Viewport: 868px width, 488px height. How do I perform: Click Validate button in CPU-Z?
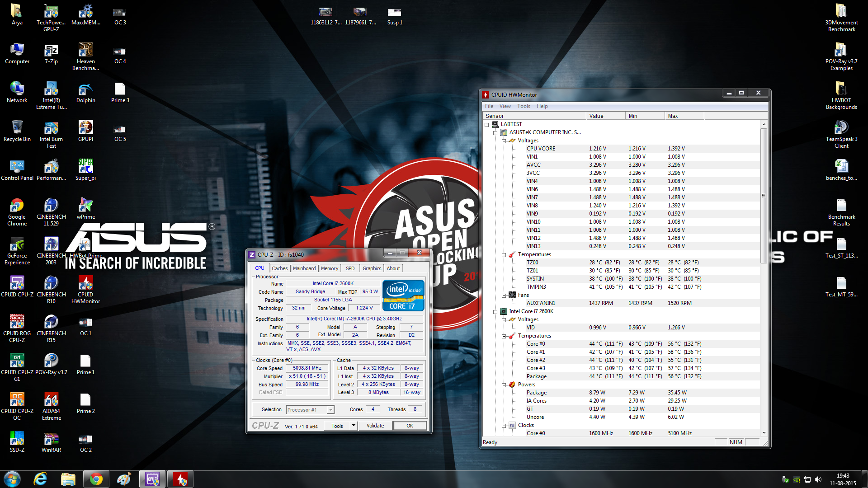[375, 426]
